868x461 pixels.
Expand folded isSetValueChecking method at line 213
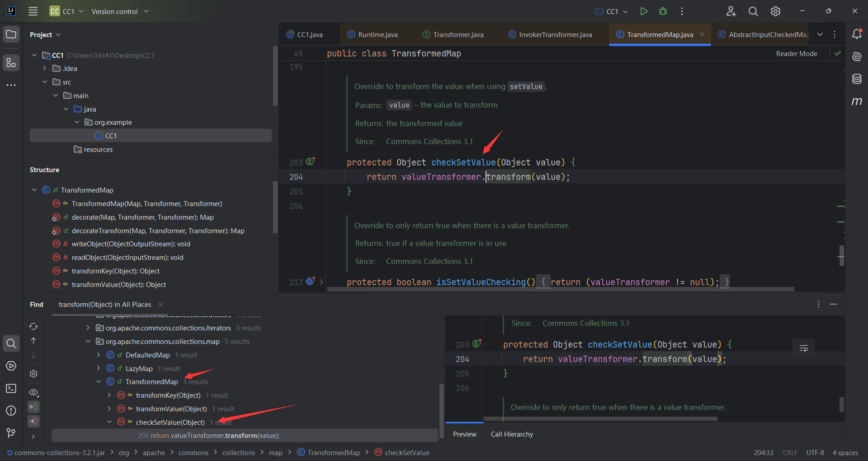click(321, 282)
